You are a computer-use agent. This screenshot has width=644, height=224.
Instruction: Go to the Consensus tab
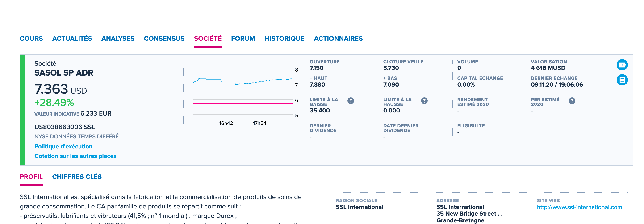pos(164,38)
